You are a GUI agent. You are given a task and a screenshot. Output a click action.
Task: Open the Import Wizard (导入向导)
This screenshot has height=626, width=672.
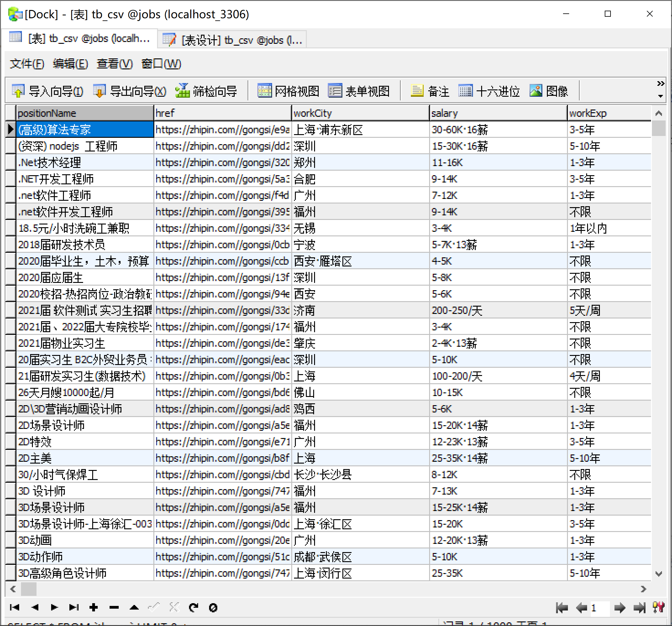click(x=47, y=90)
